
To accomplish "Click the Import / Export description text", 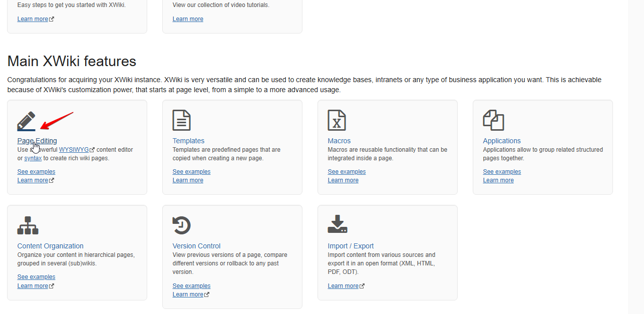I will [x=382, y=263].
